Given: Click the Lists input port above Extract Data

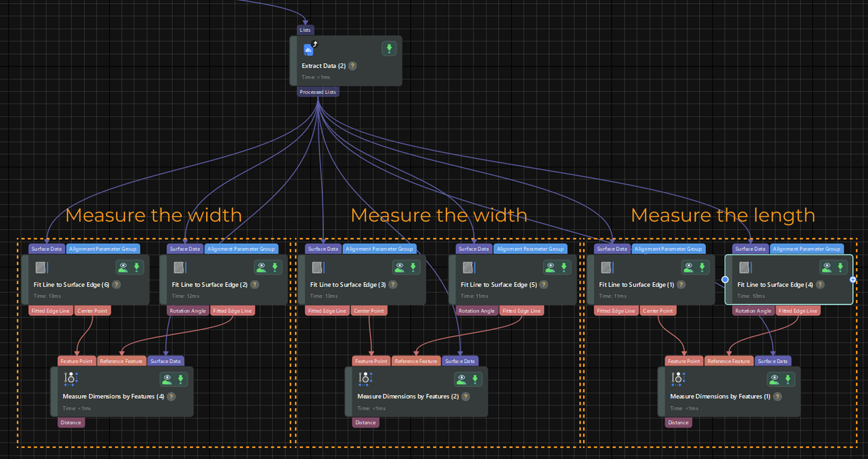Looking at the screenshot, I should [x=305, y=30].
